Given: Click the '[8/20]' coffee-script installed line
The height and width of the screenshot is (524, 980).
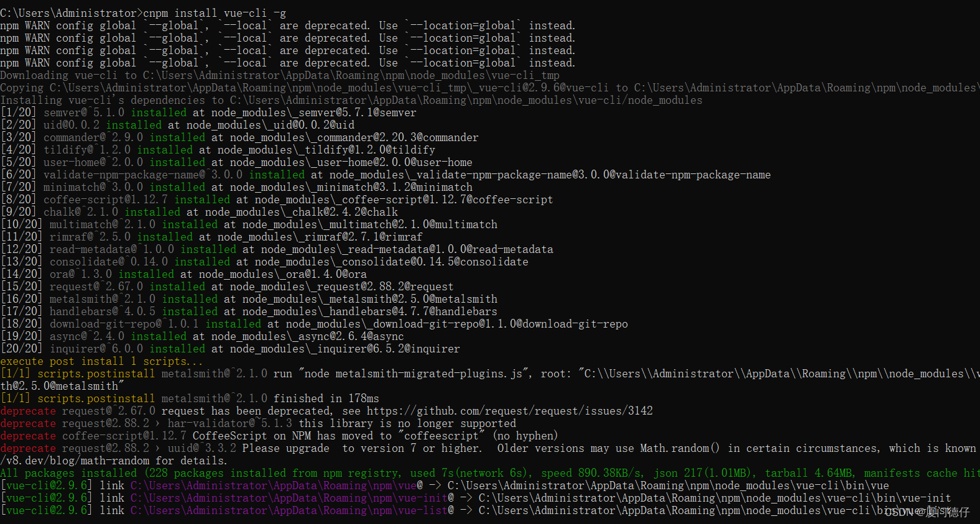Looking at the screenshot, I should coord(277,200).
